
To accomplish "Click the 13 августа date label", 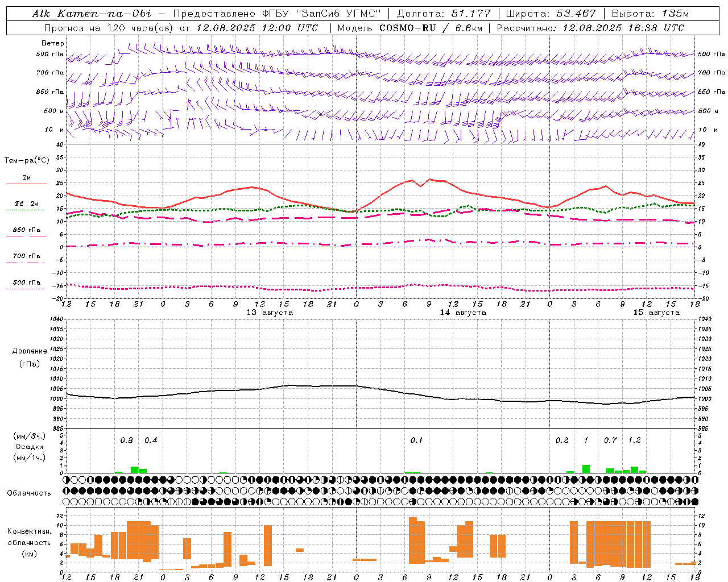I will click(270, 313).
